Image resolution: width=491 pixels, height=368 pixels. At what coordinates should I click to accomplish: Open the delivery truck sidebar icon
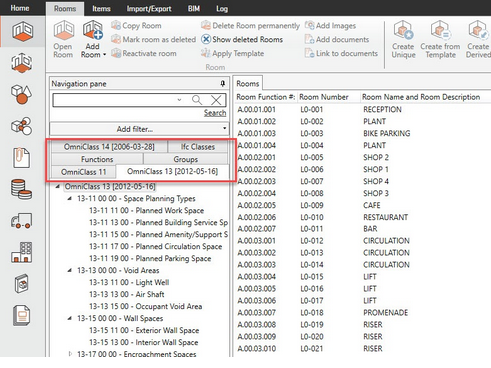point(22,221)
